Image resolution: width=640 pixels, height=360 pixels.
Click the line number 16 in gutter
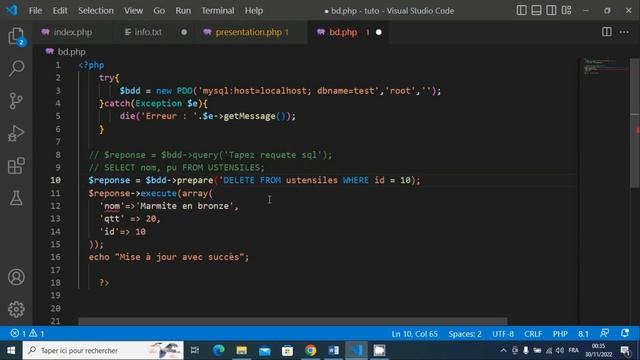(x=55, y=257)
